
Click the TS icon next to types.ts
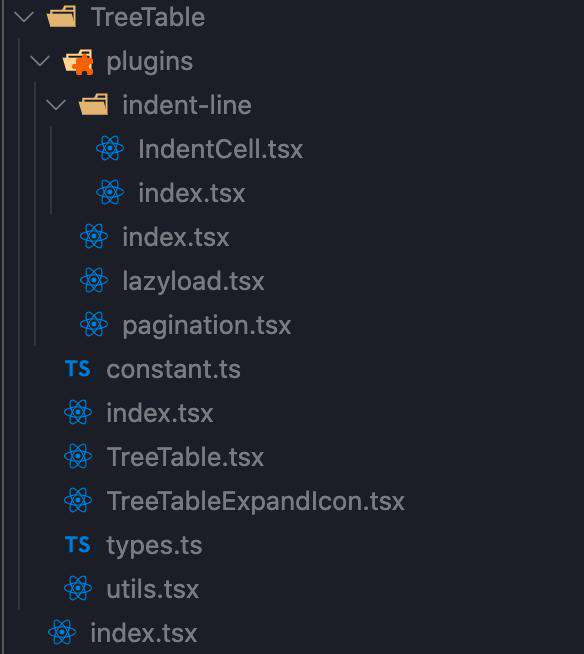click(78, 545)
